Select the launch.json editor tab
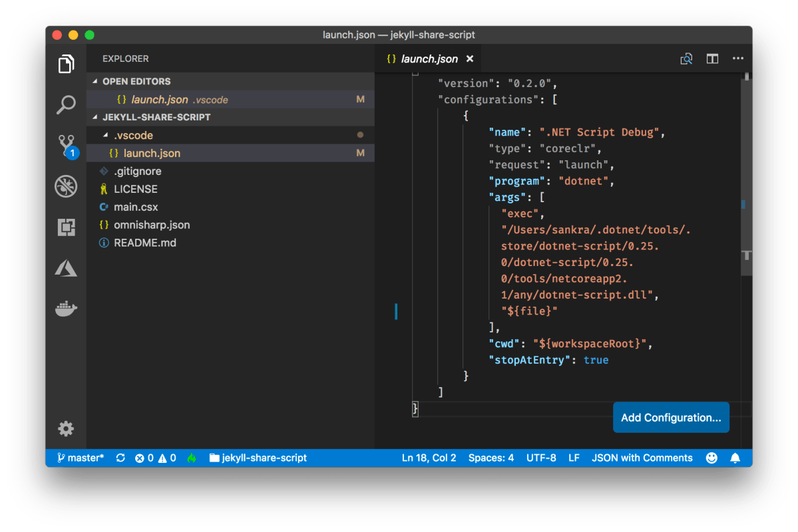The height and width of the screenshot is (532, 798). tap(429, 59)
